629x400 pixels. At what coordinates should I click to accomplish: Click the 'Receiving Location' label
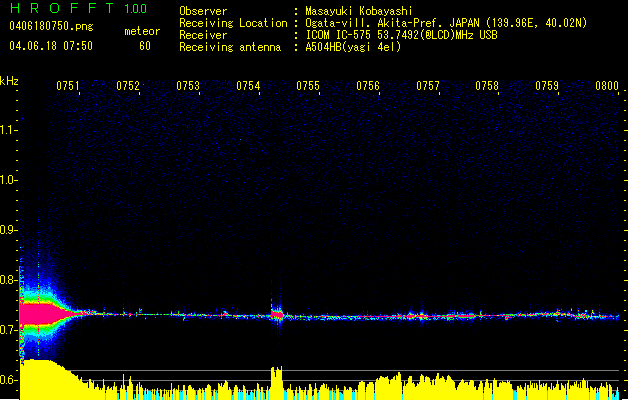click(233, 23)
